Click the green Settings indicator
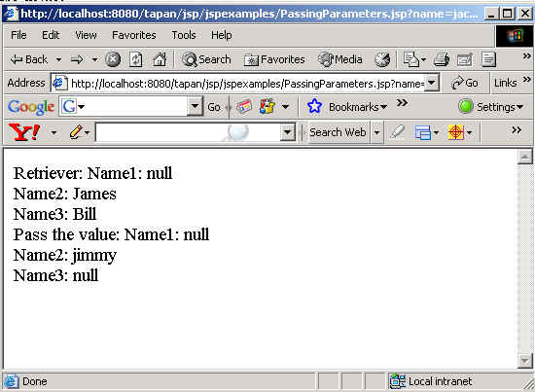The height and width of the screenshot is (392, 535). pyautogui.click(x=466, y=106)
